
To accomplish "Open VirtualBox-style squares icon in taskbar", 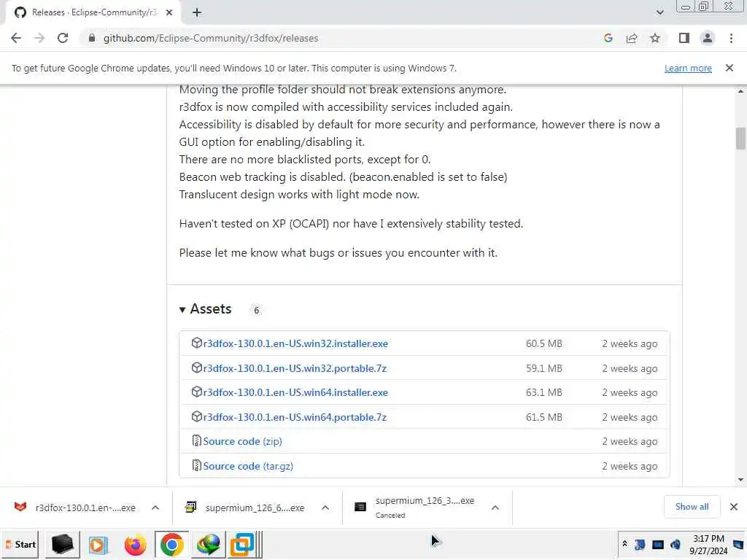I will click(x=242, y=545).
